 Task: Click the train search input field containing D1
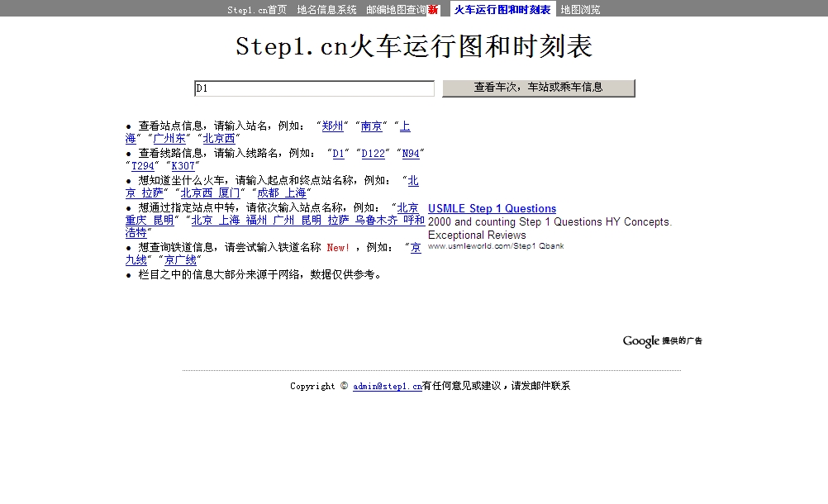click(x=314, y=88)
